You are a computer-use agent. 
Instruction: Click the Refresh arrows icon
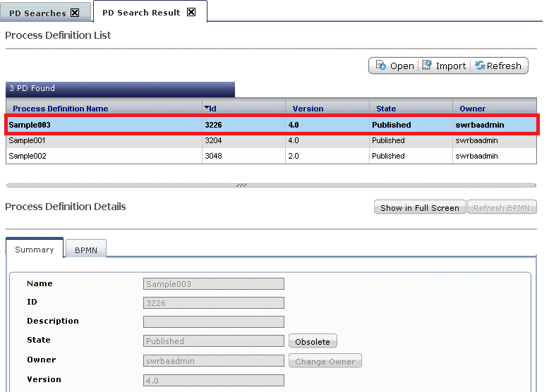pos(480,66)
